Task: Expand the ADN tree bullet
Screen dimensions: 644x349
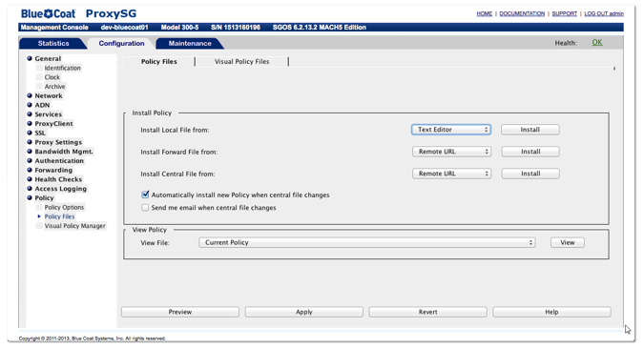Action: [30, 105]
